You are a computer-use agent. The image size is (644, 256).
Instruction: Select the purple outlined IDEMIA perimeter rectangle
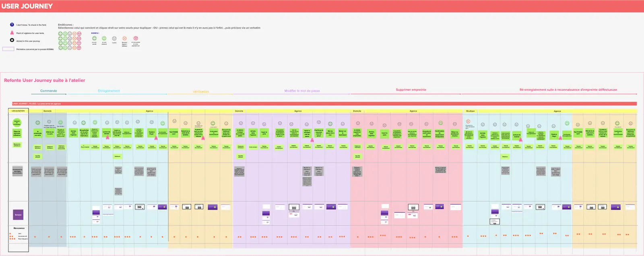click(8, 49)
